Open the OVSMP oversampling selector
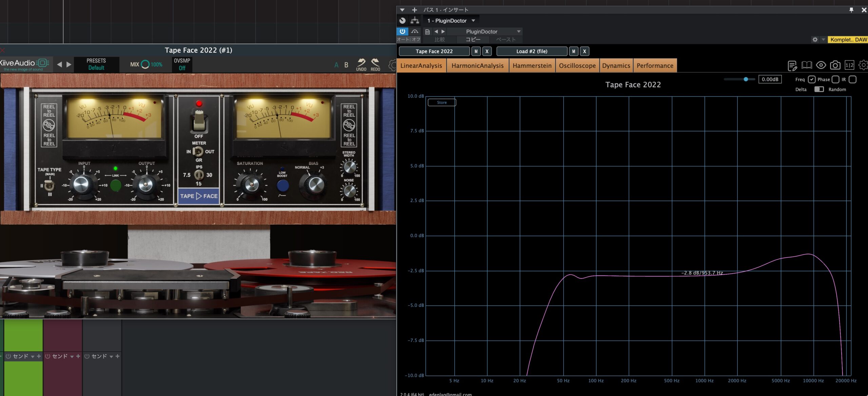This screenshot has height=396, width=868. pos(182,64)
